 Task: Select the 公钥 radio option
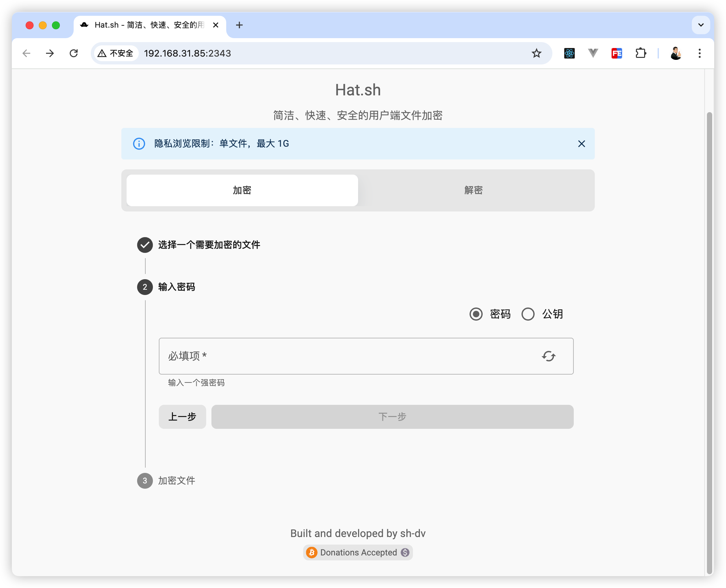click(x=528, y=314)
